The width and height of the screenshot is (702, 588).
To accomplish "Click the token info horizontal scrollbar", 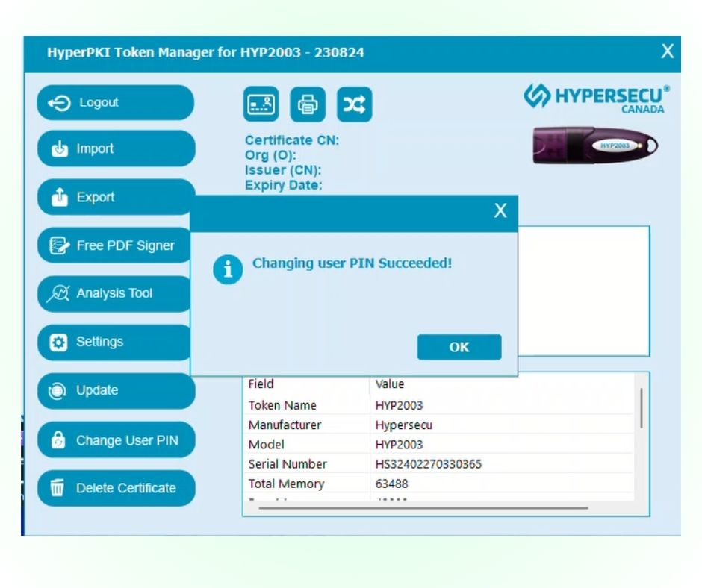I will [x=423, y=508].
